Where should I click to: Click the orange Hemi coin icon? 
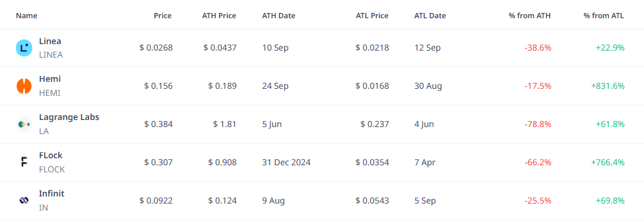[x=24, y=86]
